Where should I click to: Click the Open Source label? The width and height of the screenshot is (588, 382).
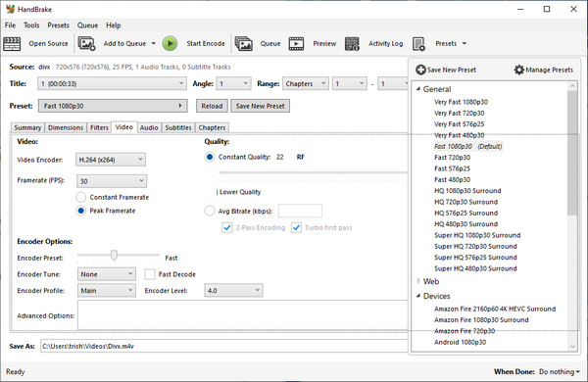click(48, 43)
